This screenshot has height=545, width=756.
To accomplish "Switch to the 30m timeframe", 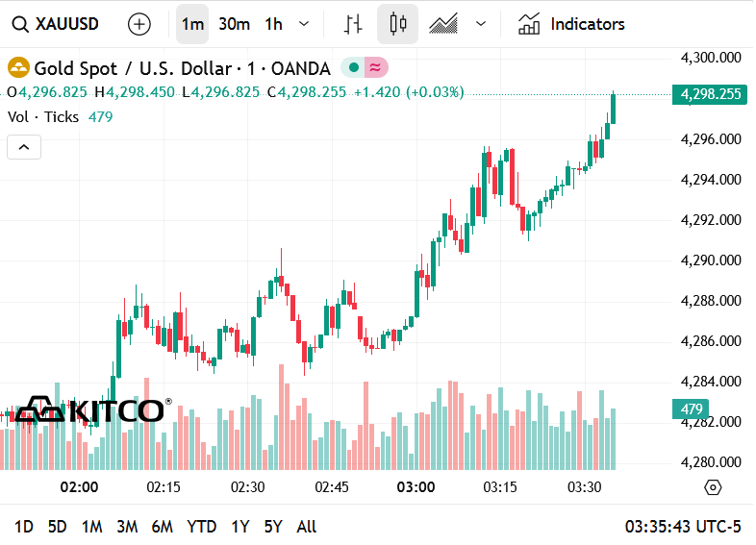I will (x=235, y=24).
